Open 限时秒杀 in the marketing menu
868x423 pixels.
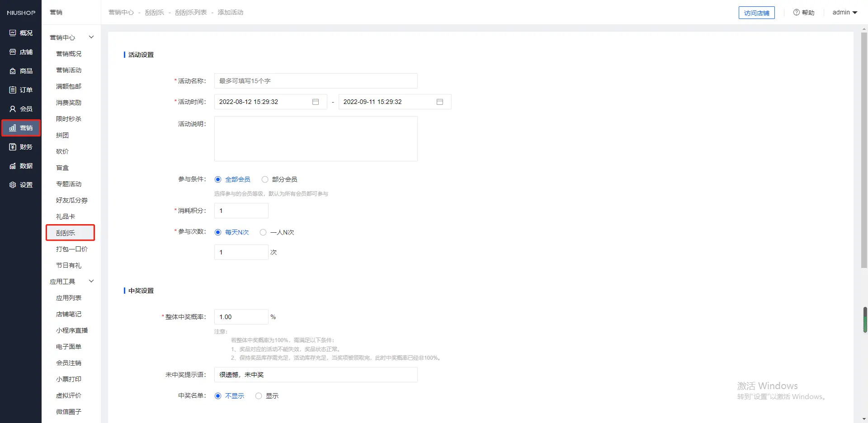pos(69,119)
